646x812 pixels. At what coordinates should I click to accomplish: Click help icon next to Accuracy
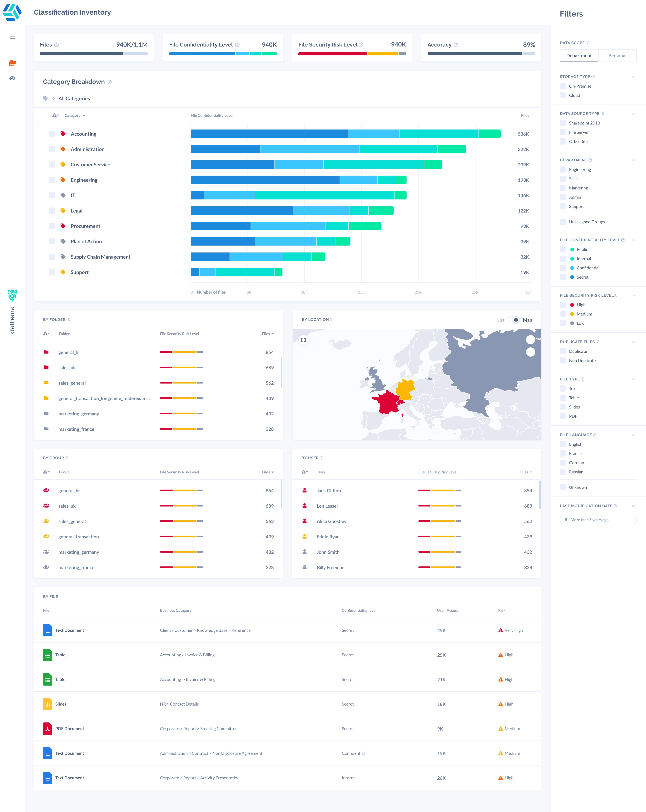pos(456,45)
